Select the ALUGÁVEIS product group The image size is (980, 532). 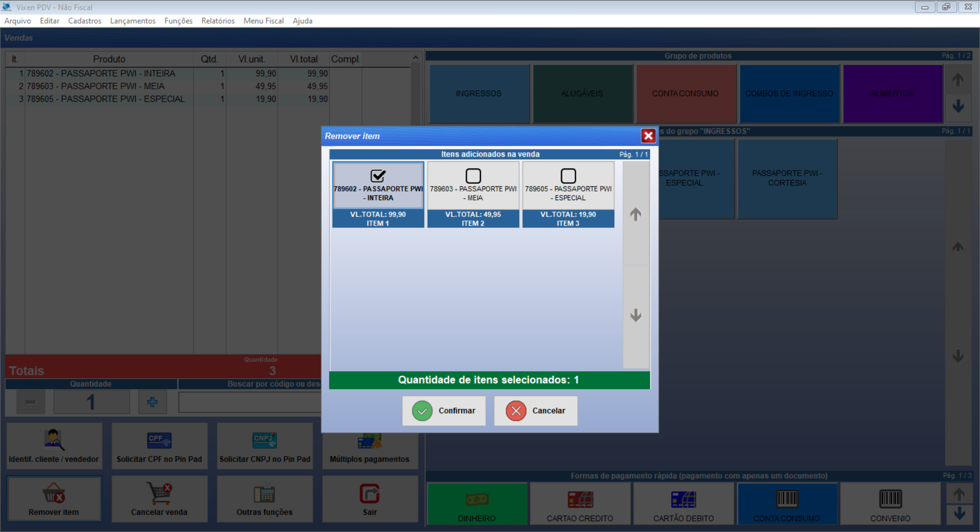click(x=582, y=94)
